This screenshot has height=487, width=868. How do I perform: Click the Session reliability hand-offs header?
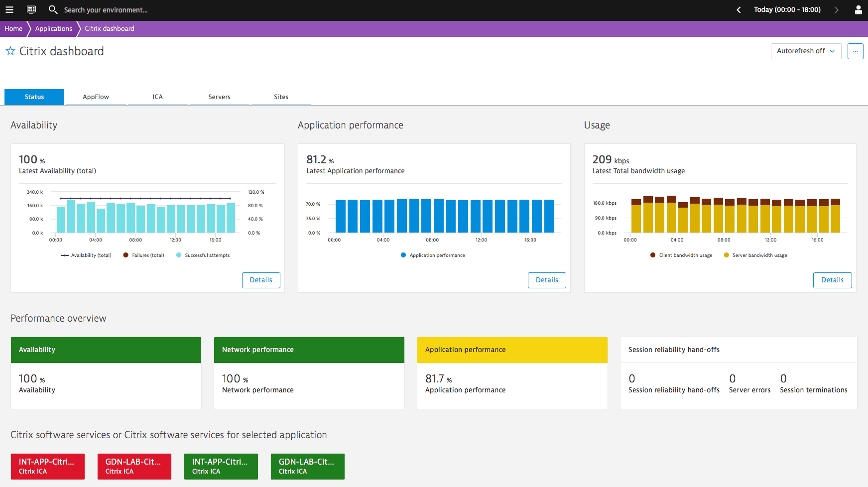[x=674, y=350]
